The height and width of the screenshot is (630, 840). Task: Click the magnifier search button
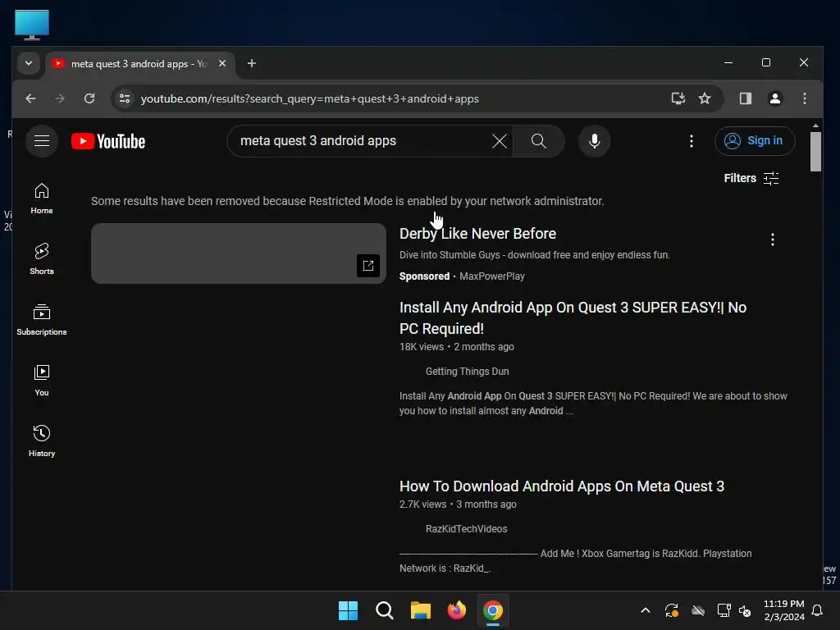[x=538, y=141]
